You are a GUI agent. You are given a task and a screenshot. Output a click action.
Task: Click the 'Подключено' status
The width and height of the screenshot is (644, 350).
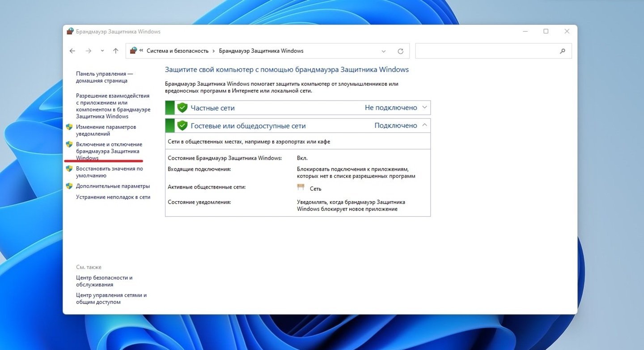[396, 126]
